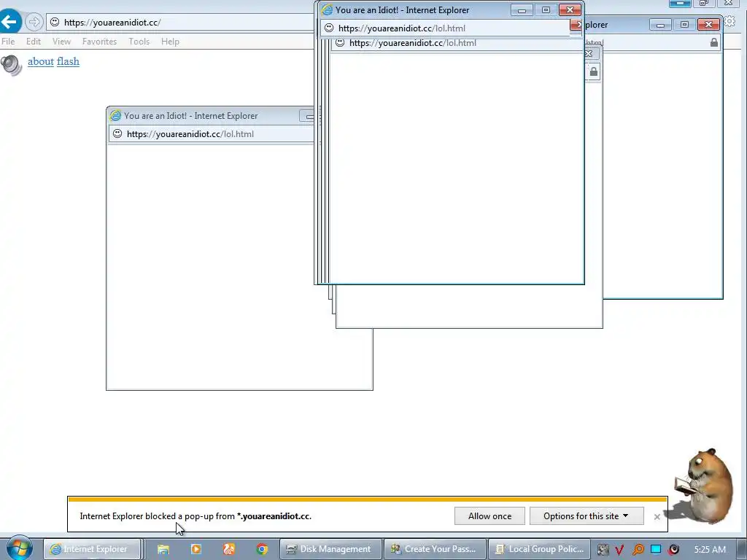Image resolution: width=747 pixels, height=560 pixels.
Task: Click the smiley site icon in main address bar
Action: click(x=55, y=22)
